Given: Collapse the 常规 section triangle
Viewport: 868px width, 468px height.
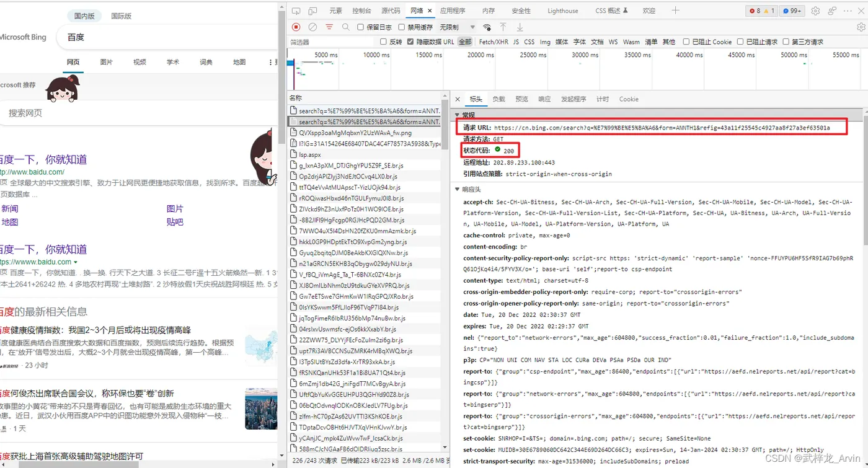Looking at the screenshot, I should coord(457,115).
